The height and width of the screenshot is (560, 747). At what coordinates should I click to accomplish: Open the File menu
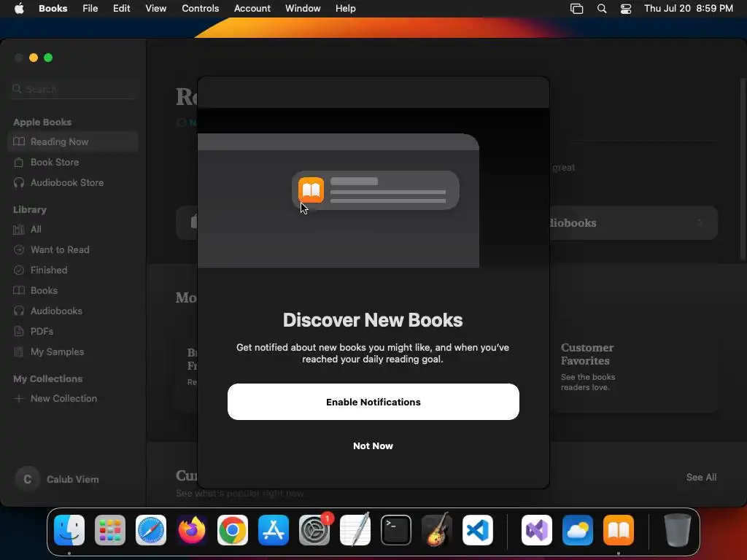coord(90,8)
